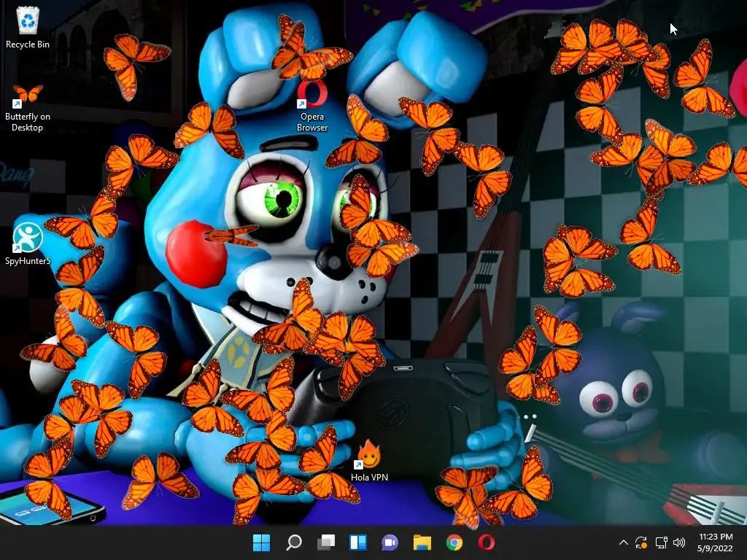Click the sync update tray icon
This screenshot has width=747, height=560.
pyautogui.click(x=641, y=542)
